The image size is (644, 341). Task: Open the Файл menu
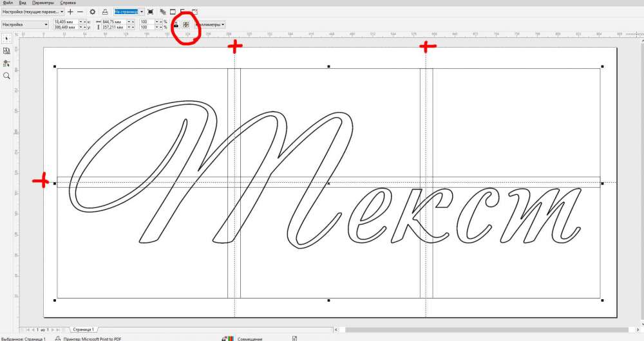pos(7,3)
